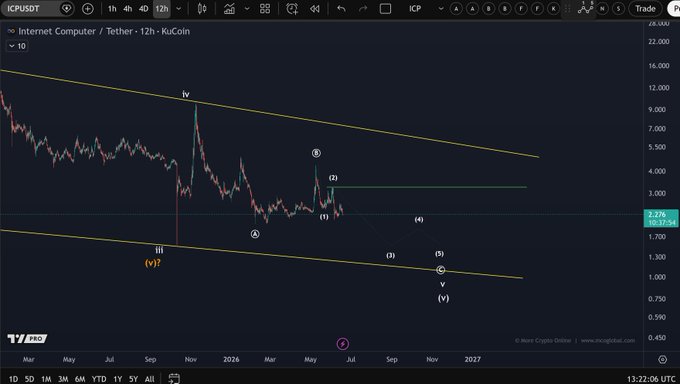Select the Elliott wave drawing tool
The image size is (680, 384).
click(585, 8)
